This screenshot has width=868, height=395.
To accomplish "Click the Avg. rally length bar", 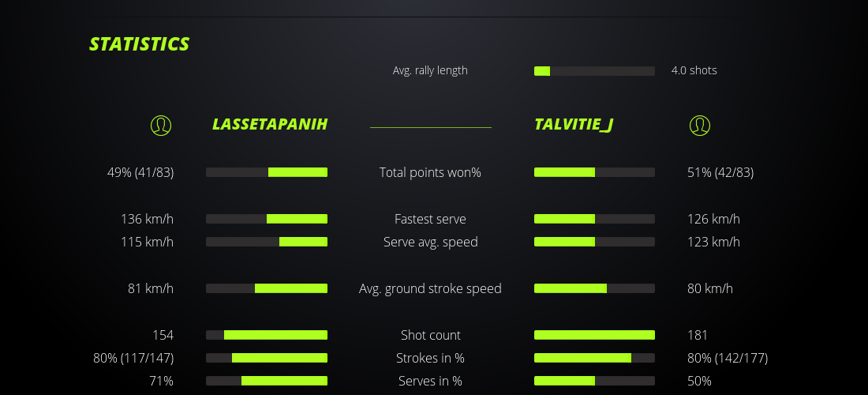I will click(594, 71).
